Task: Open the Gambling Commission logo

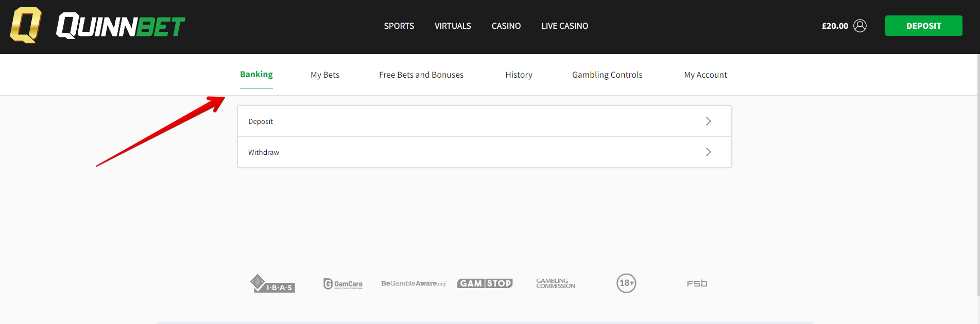Action: (555, 283)
